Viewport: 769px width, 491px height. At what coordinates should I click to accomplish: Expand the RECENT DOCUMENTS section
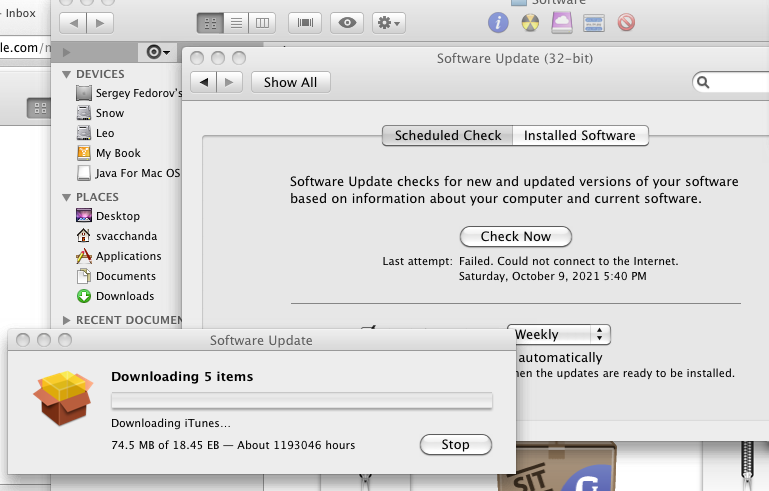pos(67,320)
